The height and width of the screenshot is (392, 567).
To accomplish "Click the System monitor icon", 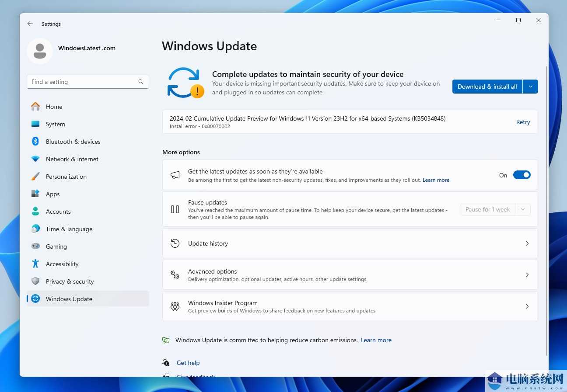I will pos(35,124).
